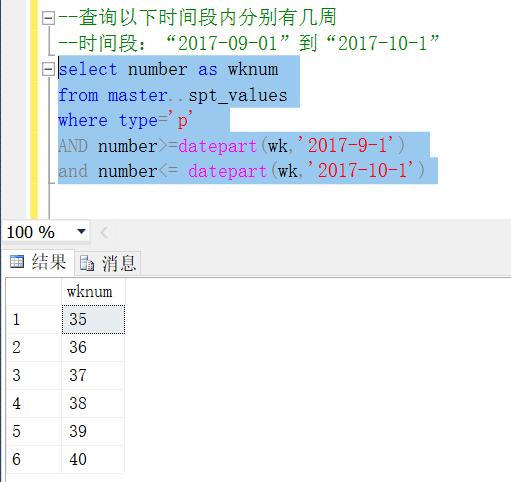
Task: Click the horizontal scroll left arrow
Action: click(x=104, y=232)
